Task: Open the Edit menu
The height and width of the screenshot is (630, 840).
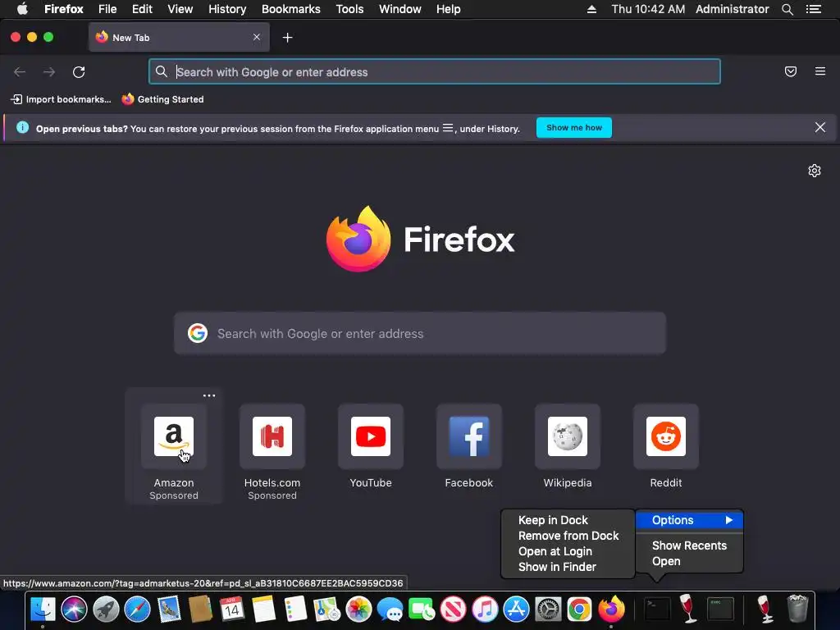Action: click(x=142, y=9)
